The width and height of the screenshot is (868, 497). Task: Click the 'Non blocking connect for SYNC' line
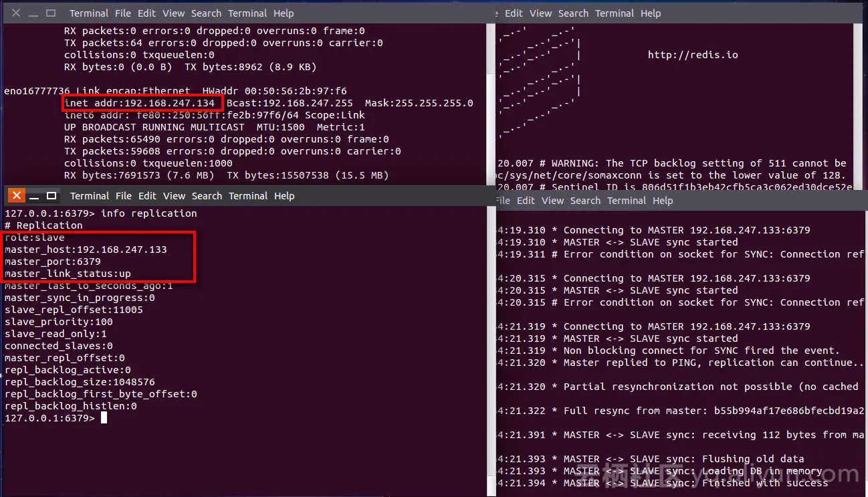[x=669, y=351]
